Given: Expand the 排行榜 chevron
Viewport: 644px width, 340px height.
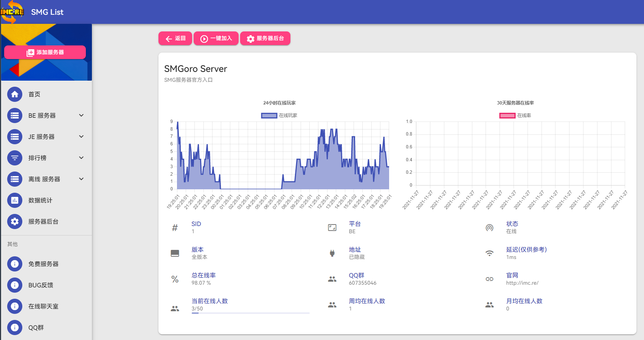Looking at the screenshot, I should point(81,158).
